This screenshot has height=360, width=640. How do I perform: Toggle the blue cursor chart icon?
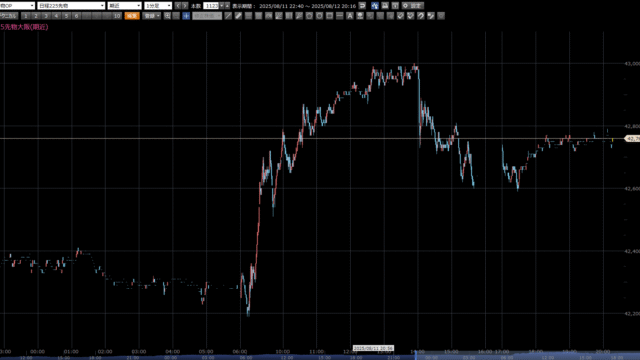(x=375, y=6)
